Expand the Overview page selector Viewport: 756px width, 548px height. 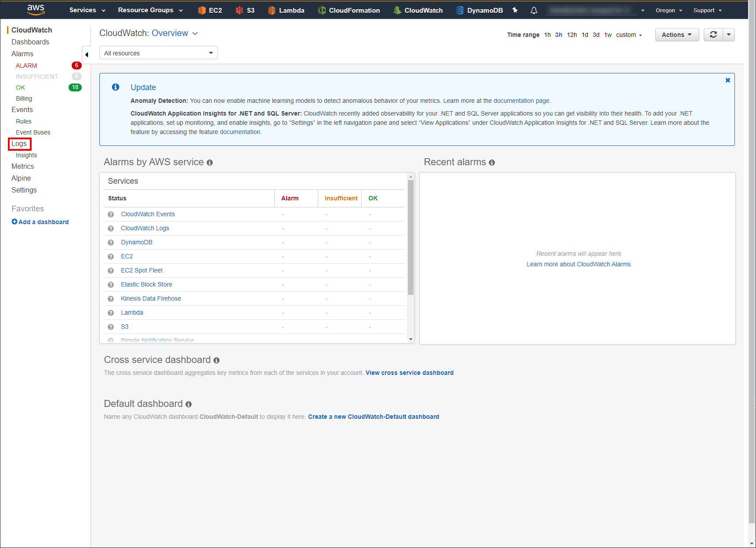pos(174,33)
